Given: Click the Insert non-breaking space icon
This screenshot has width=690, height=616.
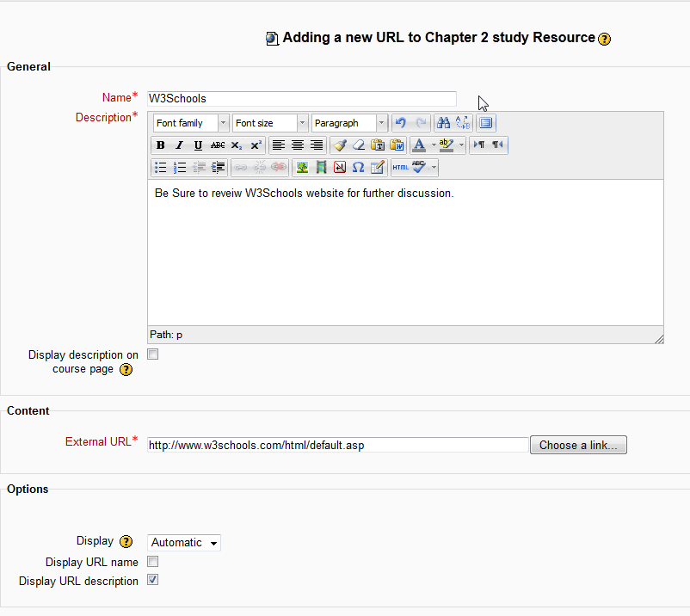Looking at the screenshot, I should pyautogui.click(x=340, y=168).
